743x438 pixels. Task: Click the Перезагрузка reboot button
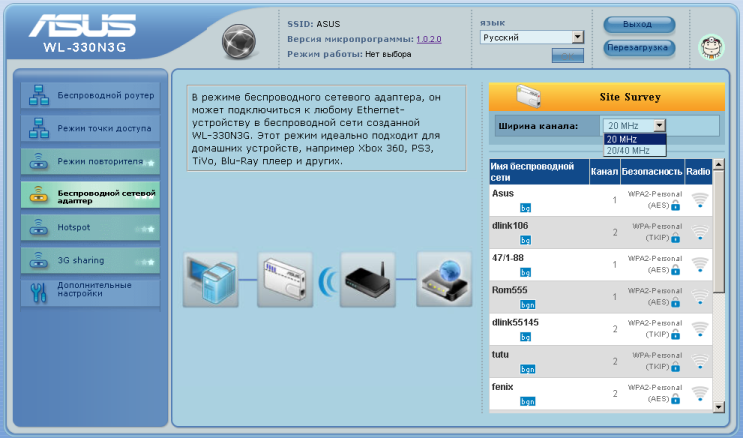639,48
